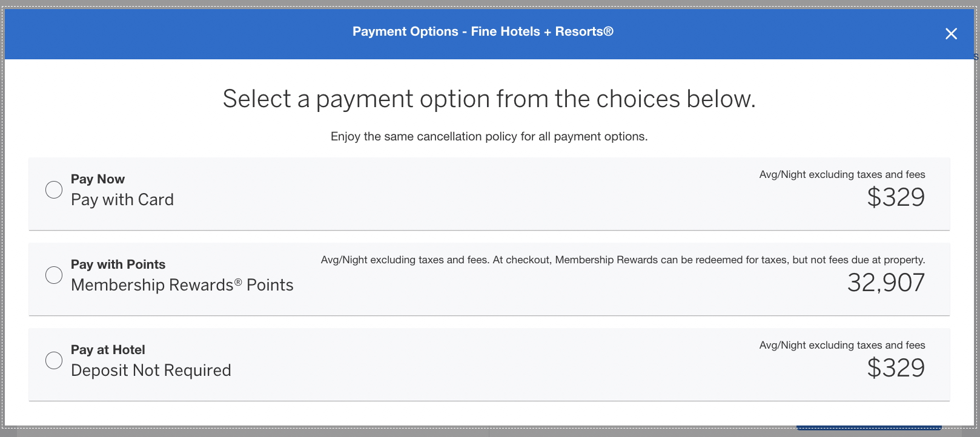Click the bold "Pay at Hotel" label
Image resolution: width=980 pixels, height=437 pixels.
point(108,350)
